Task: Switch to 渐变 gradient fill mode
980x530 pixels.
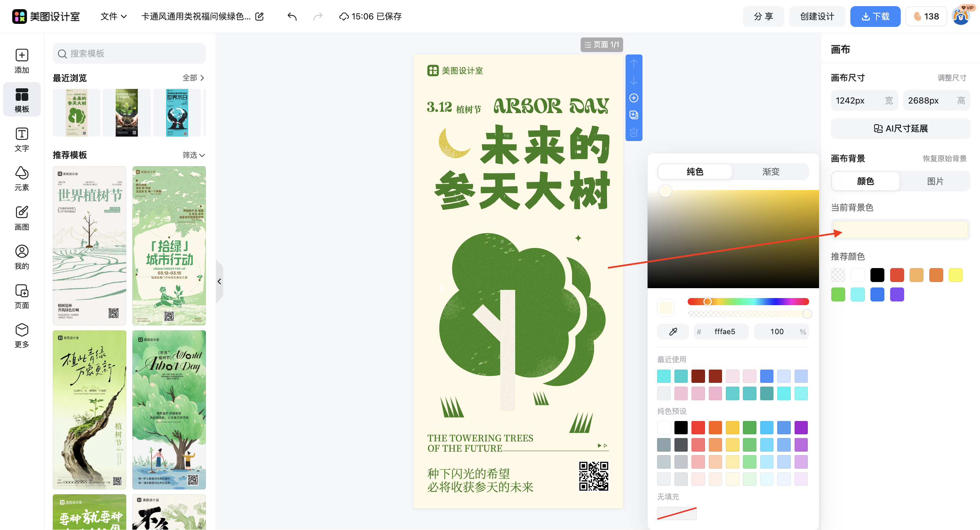Action: click(771, 172)
